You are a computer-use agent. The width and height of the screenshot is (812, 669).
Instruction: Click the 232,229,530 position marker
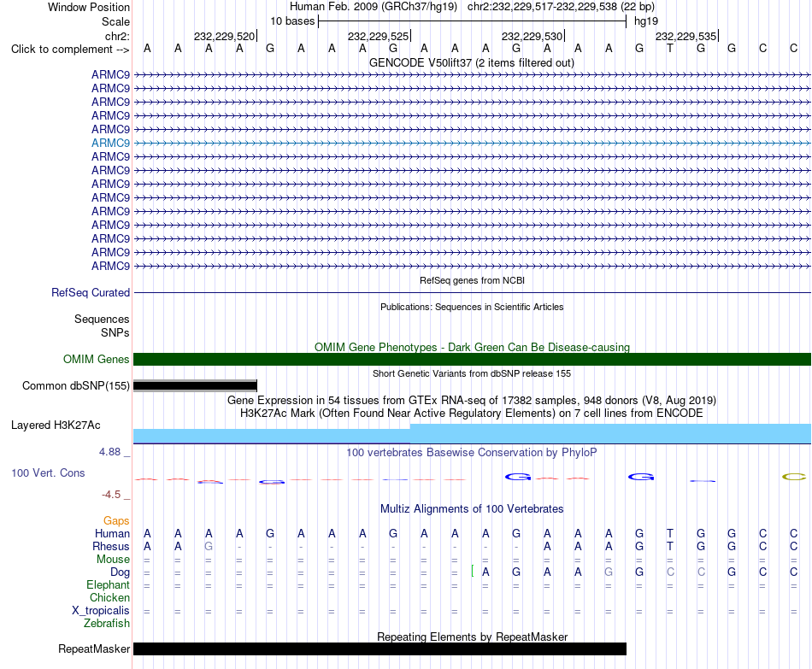[532, 36]
